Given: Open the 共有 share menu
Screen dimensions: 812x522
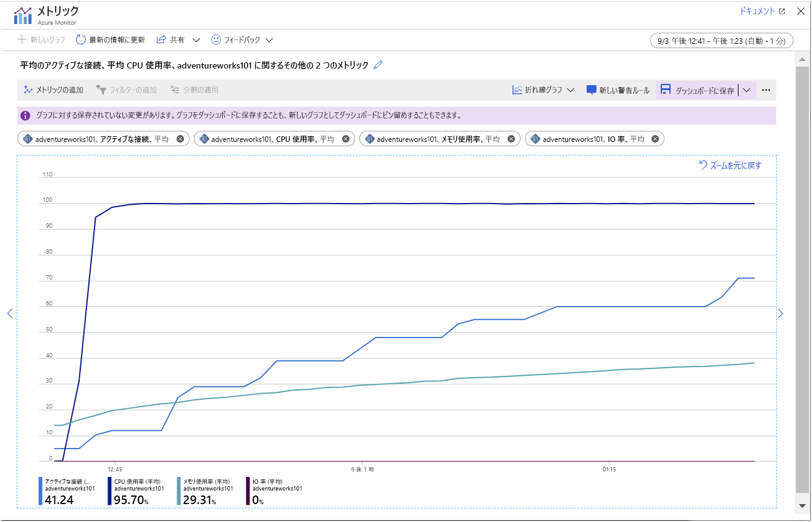Looking at the screenshot, I should (x=178, y=39).
